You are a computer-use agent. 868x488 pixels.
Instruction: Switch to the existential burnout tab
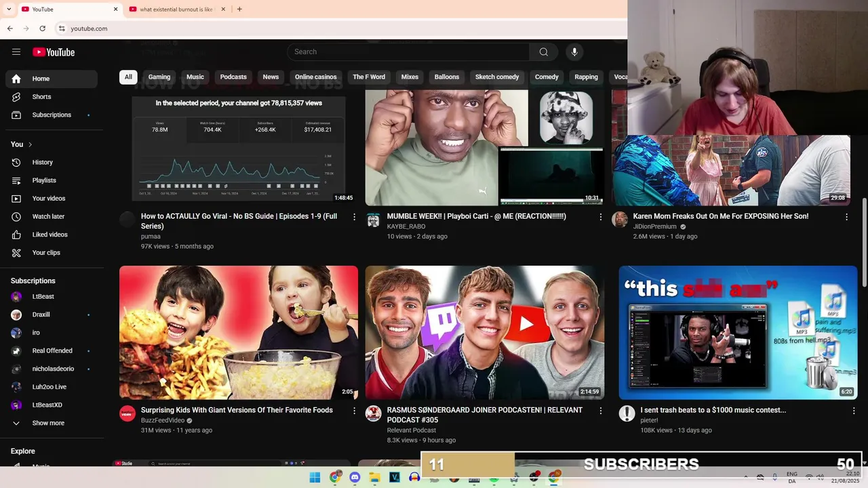[176, 9]
